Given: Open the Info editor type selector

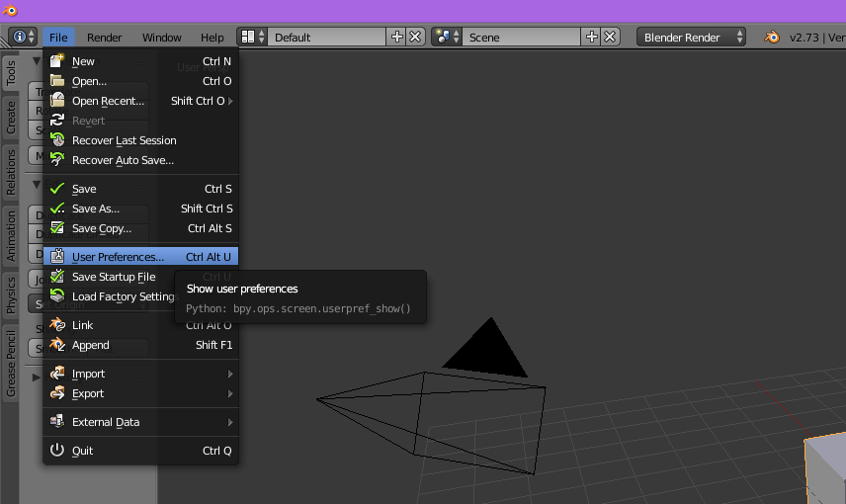Looking at the screenshot, I should (x=24, y=37).
